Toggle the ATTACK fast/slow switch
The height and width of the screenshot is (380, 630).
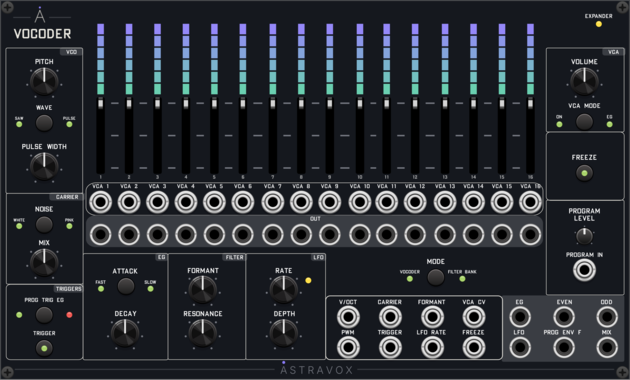click(126, 286)
